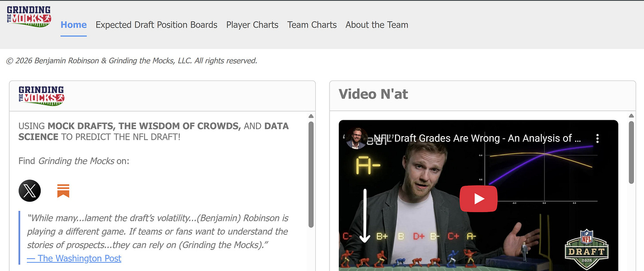Go to Player Charts
The width and height of the screenshot is (644, 271).
tap(252, 25)
